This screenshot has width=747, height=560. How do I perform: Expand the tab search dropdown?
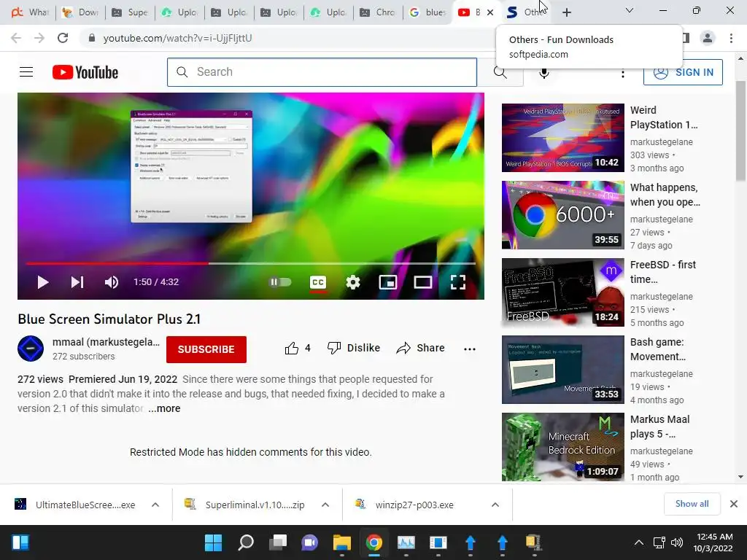point(630,10)
